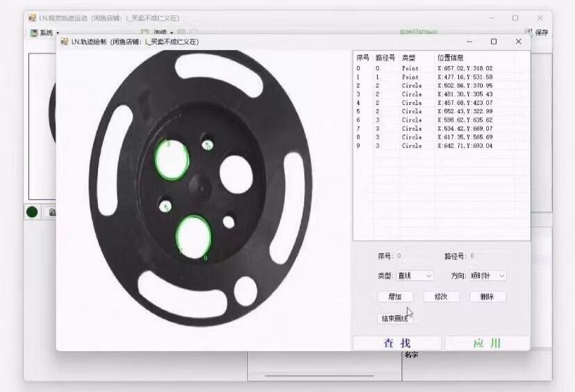This screenshot has width=575, height=392.
Task: Select row 6 Circle X:598.62
Action: click(442, 120)
